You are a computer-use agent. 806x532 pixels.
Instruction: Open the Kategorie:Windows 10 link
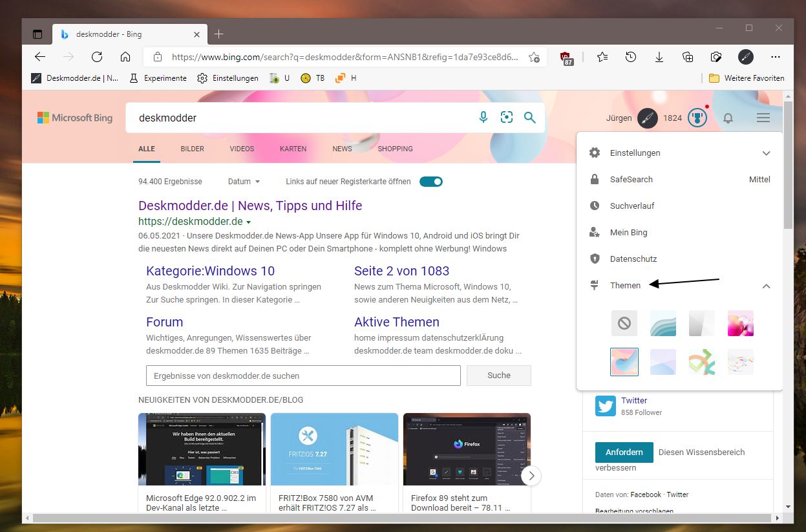[210, 271]
